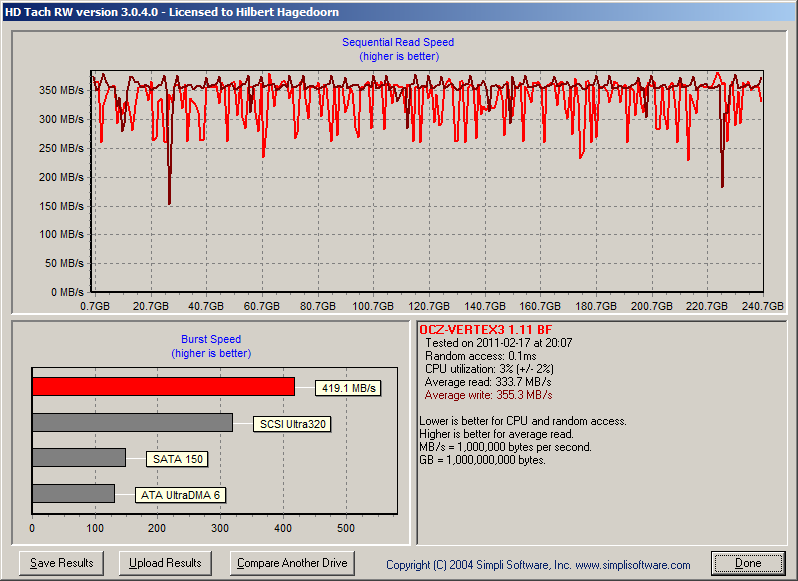The image size is (798, 581).
Task: Click the Burst Speed chart title
Action: click(210, 339)
